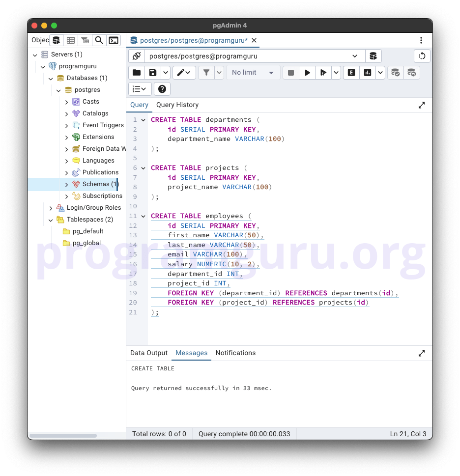Fold the CREATE TABLE employees code block
Image resolution: width=460 pixels, height=476 pixels.
pyautogui.click(x=144, y=217)
